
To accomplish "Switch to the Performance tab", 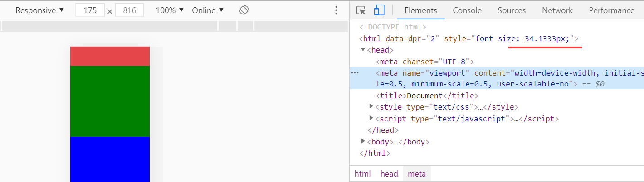I will [x=612, y=10].
